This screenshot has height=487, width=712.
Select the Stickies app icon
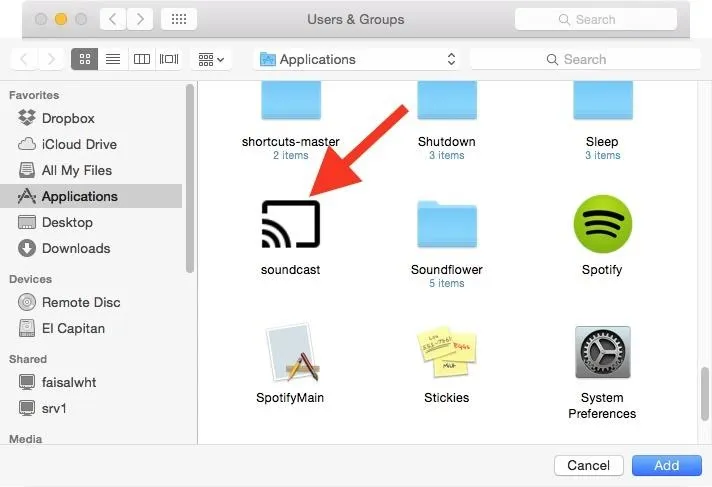coord(447,352)
